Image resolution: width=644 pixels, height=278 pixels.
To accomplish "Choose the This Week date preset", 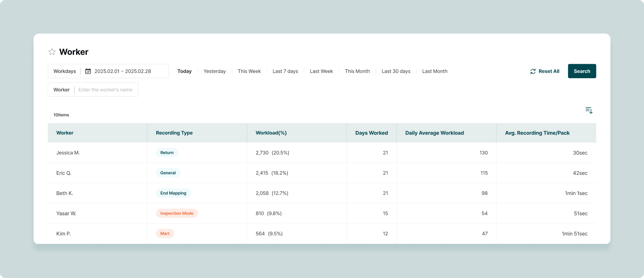I will click(249, 71).
